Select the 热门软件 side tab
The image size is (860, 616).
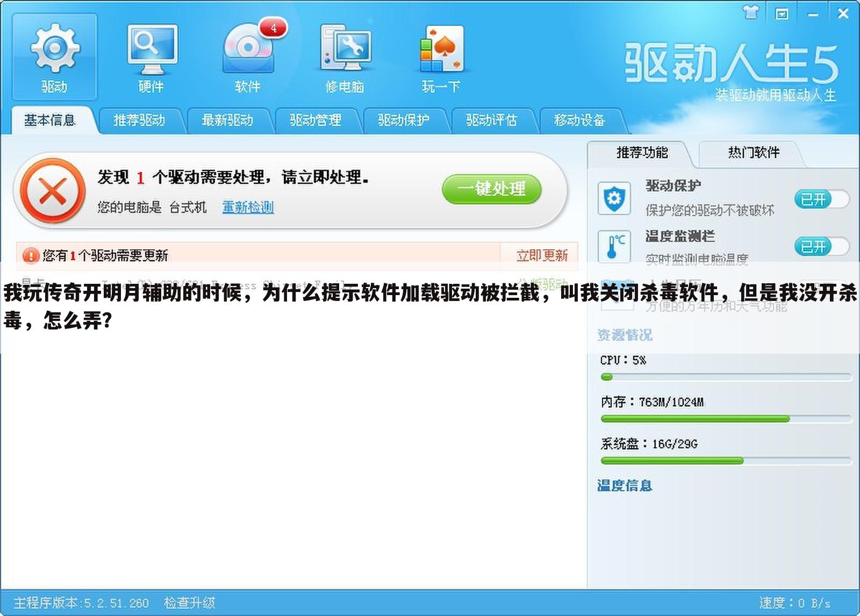point(754,153)
